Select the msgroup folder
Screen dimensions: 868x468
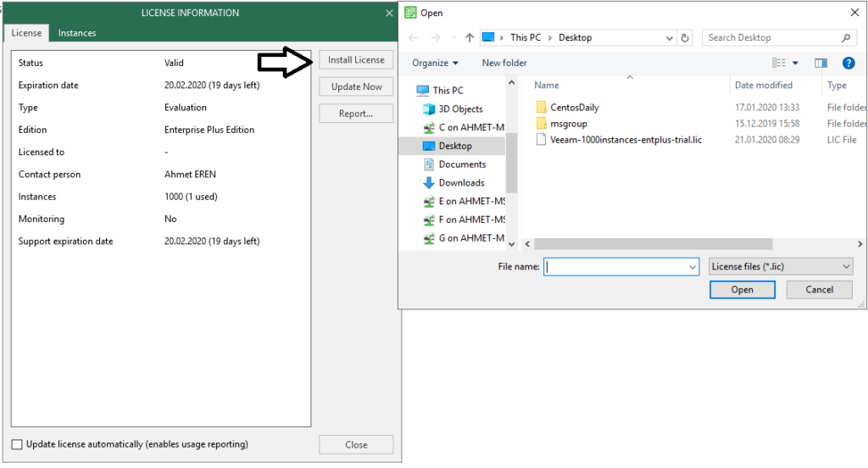coord(569,124)
